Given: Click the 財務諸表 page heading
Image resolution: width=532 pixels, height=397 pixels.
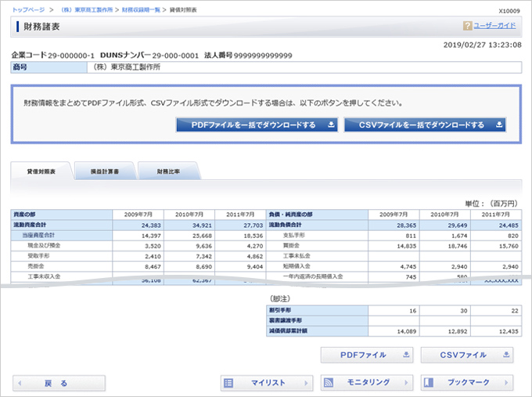Looking at the screenshot, I should [x=41, y=27].
